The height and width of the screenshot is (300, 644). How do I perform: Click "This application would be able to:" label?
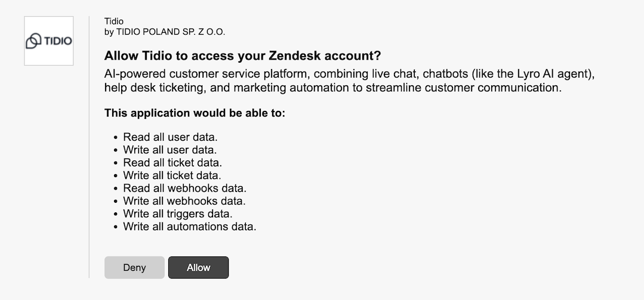tap(195, 113)
